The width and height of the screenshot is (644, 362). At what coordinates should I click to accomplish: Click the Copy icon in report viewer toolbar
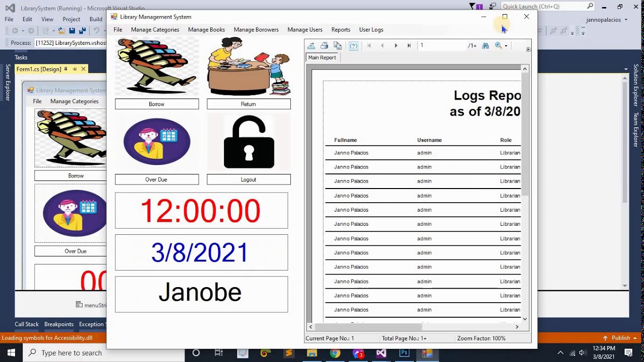pyautogui.click(x=338, y=46)
